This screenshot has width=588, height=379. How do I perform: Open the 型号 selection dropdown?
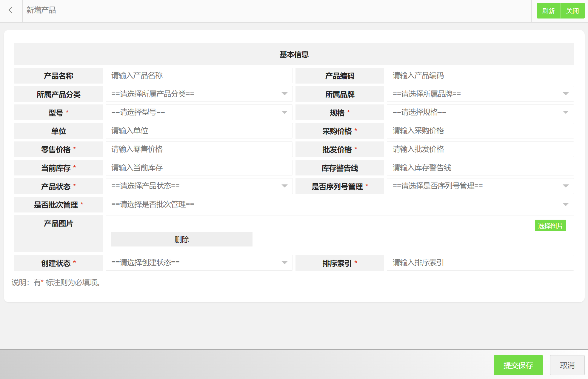(x=199, y=113)
